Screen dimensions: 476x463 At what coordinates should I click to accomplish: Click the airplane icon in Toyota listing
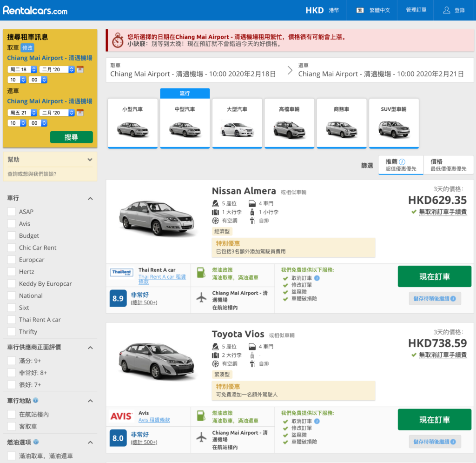[x=201, y=437]
